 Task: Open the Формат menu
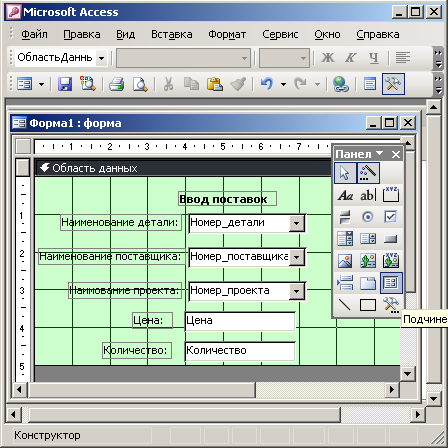pyautogui.click(x=227, y=34)
